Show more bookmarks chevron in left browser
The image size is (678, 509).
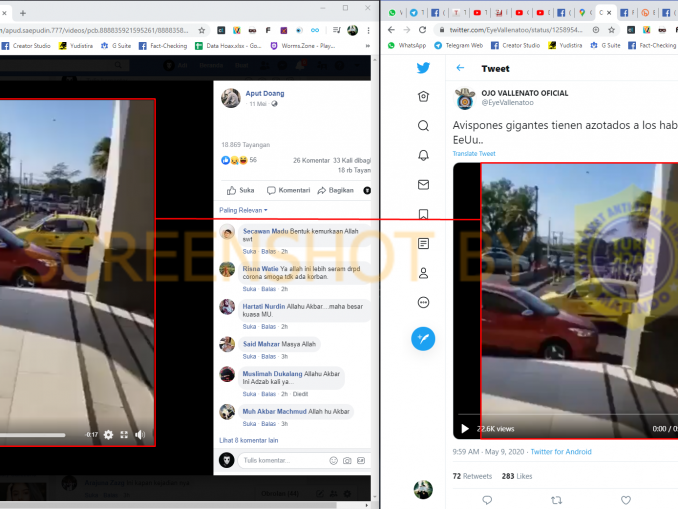pyautogui.click(x=368, y=46)
